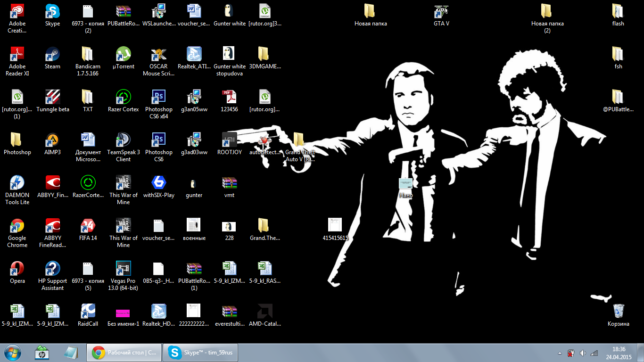The height and width of the screenshot is (362, 644).
Task: Click the withSIX-Play shortcut
Action: point(159,187)
